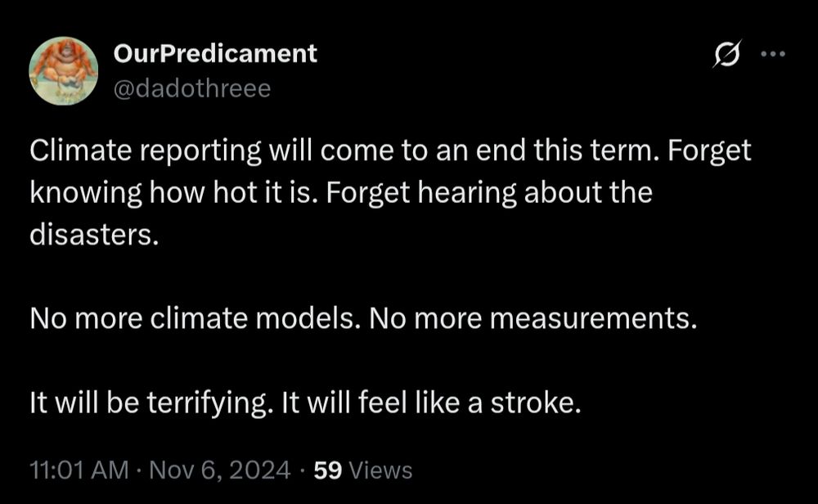The height and width of the screenshot is (504, 818).
Task: Open the three-dot more options menu
Action: (x=773, y=53)
